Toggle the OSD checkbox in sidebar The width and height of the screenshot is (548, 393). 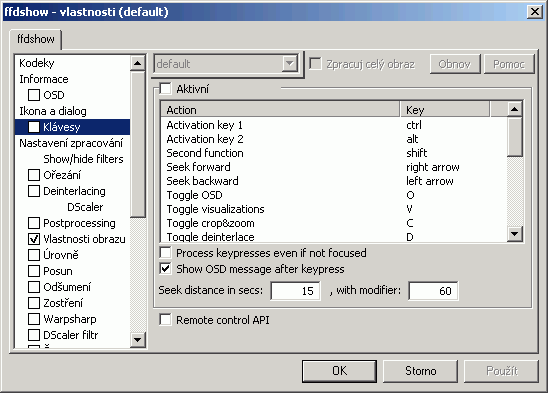[34, 95]
